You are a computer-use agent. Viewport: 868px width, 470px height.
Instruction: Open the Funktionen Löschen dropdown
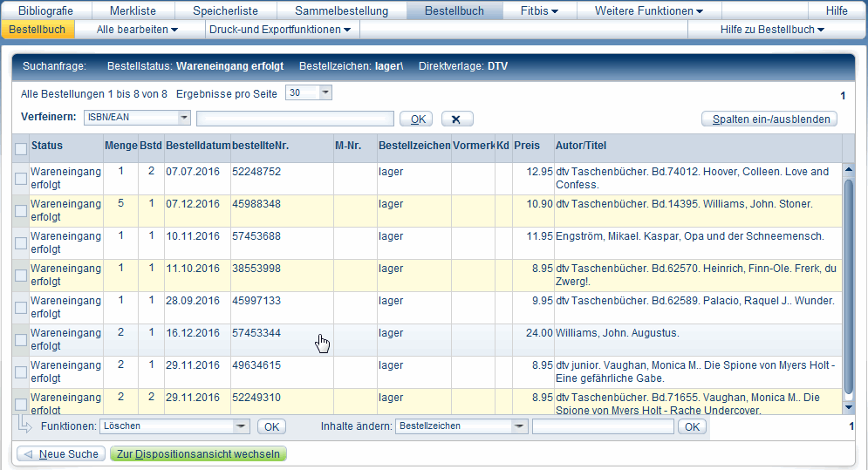[x=242, y=426]
